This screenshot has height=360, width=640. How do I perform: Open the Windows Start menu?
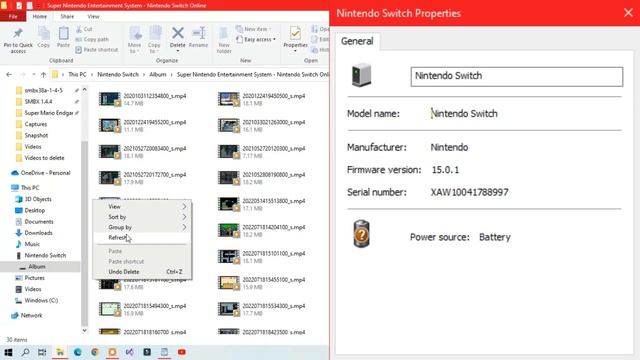coord(8,352)
